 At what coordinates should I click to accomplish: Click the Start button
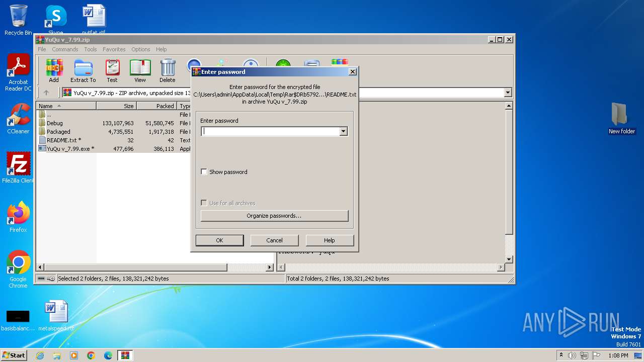pos(14,355)
